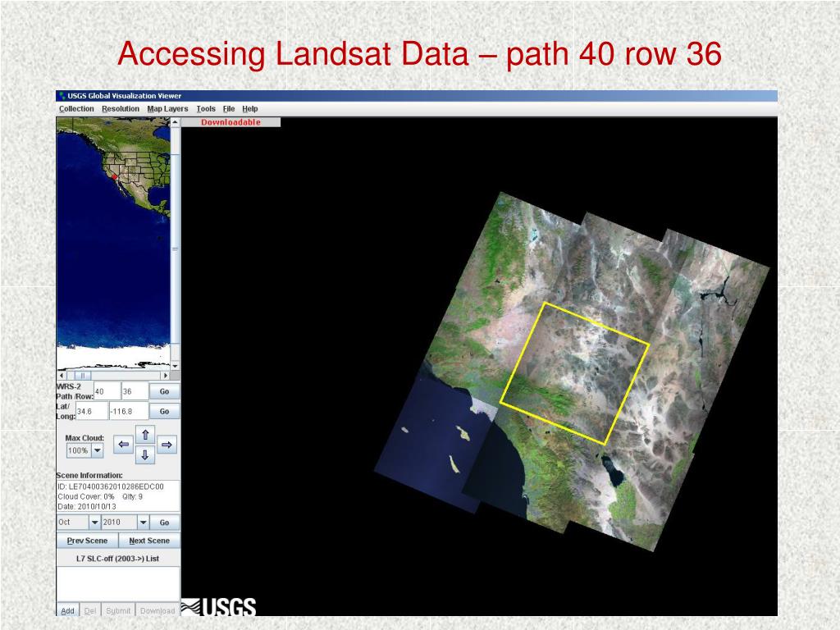Click the Longitude field showing -116.8
Viewport: 840px width, 630px height.
[x=129, y=412]
